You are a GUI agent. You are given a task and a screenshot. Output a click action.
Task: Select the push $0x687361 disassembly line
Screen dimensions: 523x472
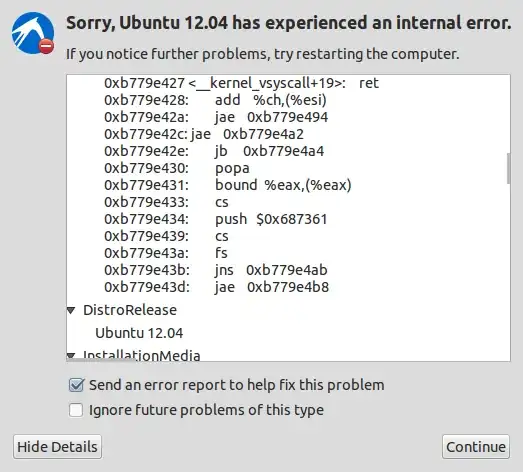215,219
